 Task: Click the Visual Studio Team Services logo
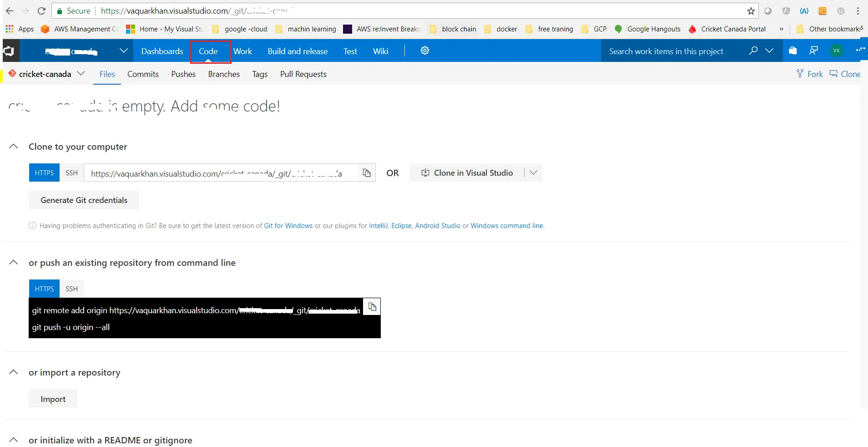pyautogui.click(x=9, y=51)
